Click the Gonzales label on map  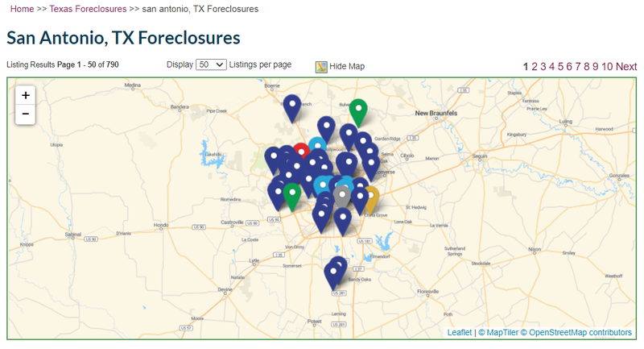pyautogui.click(x=619, y=176)
